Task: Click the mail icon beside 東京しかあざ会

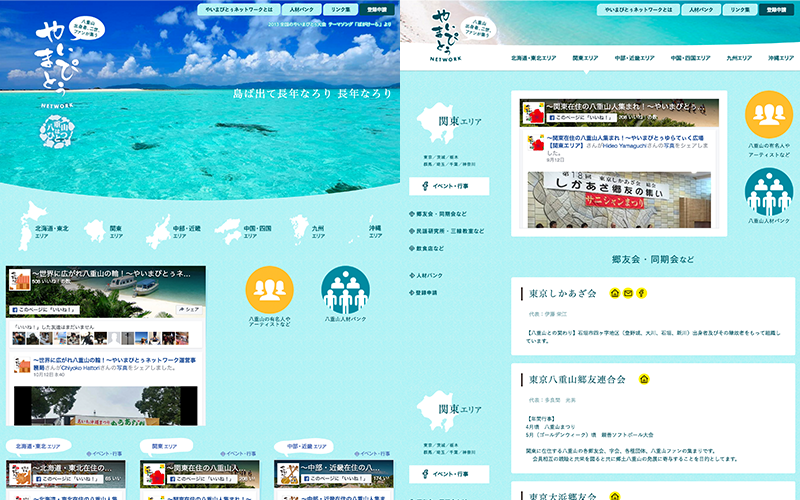Action: (x=628, y=293)
